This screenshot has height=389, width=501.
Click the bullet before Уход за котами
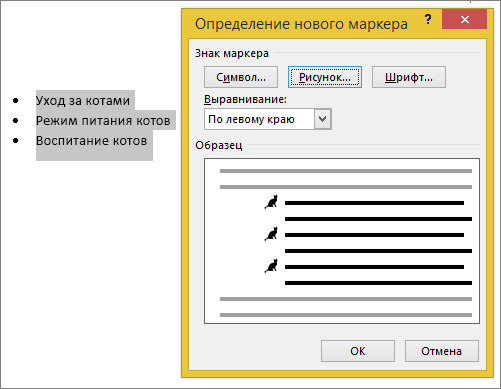[x=15, y=100]
